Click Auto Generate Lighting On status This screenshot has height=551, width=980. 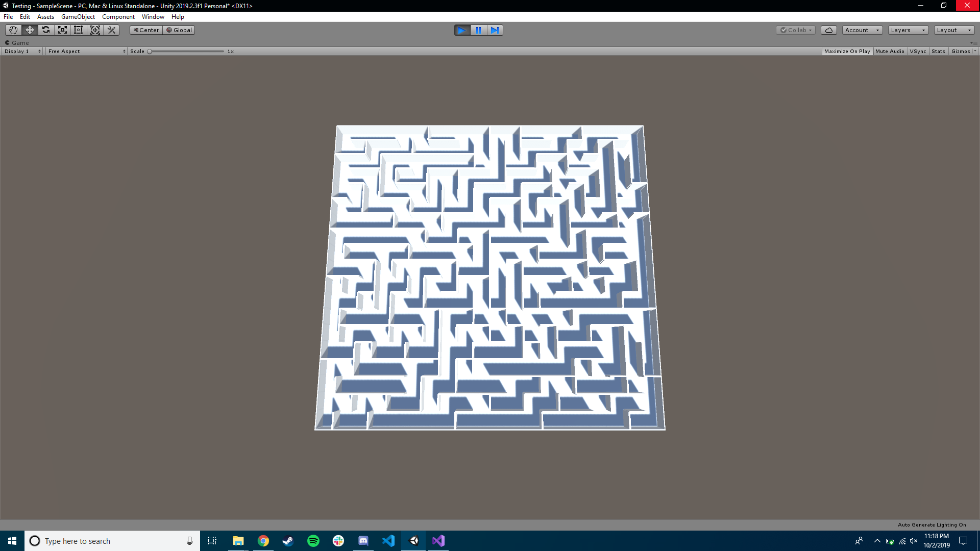coord(932,524)
